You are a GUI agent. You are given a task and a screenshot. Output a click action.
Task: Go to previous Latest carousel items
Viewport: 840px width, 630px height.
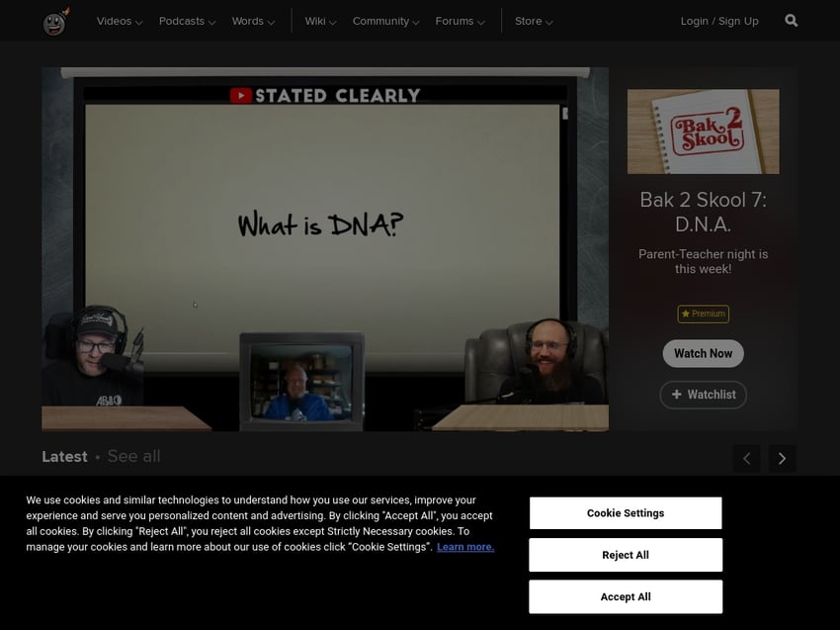pyautogui.click(x=747, y=458)
